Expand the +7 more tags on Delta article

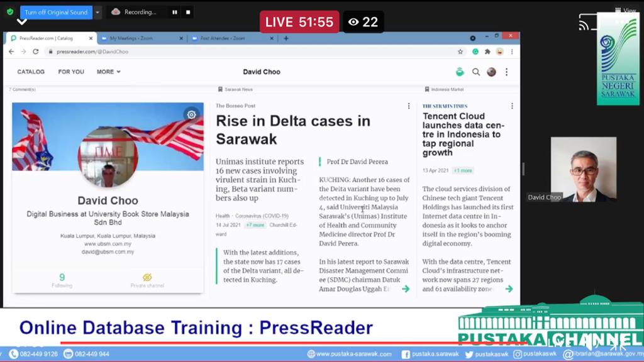pos(255,225)
